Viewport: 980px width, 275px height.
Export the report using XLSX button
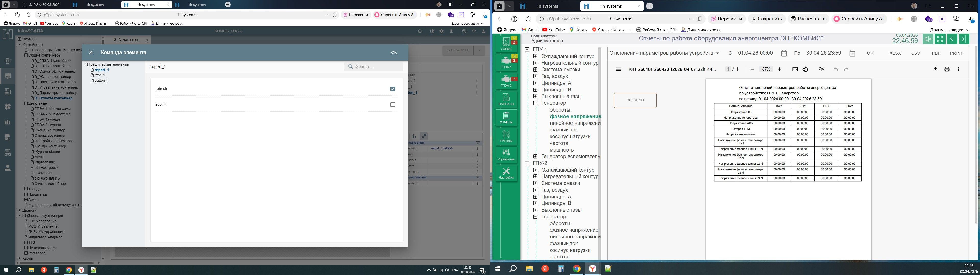pyautogui.click(x=895, y=53)
